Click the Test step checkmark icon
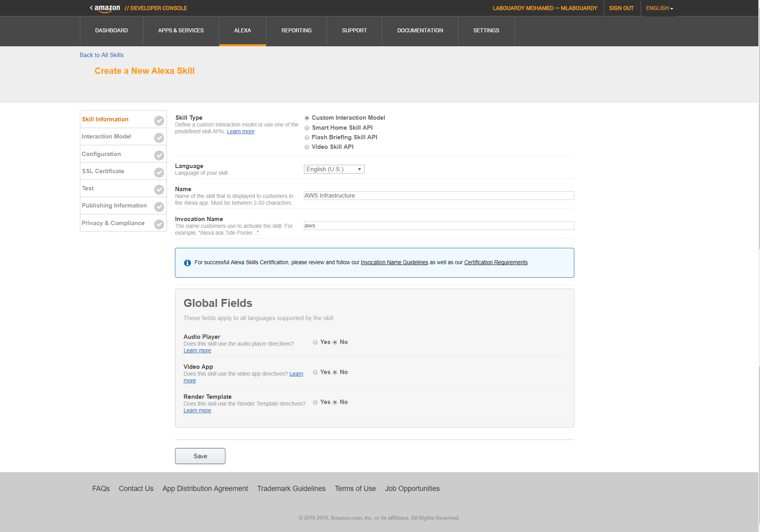The width and height of the screenshot is (760, 532). tap(159, 190)
